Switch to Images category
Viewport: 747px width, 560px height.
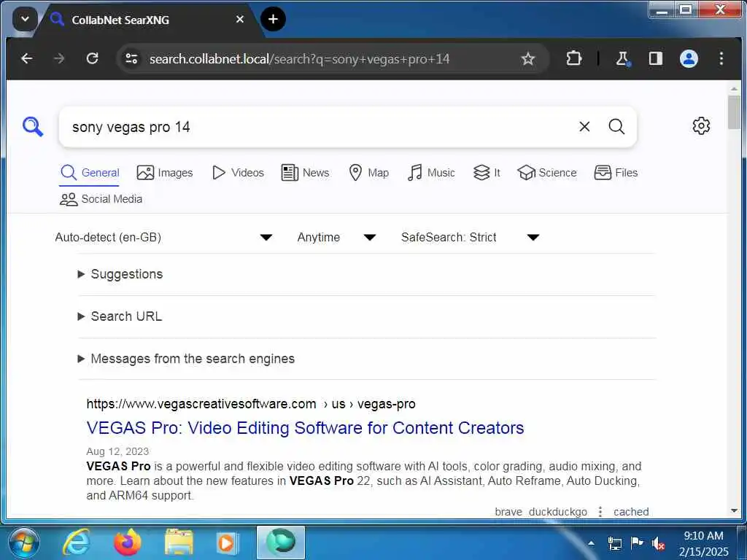point(165,173)
